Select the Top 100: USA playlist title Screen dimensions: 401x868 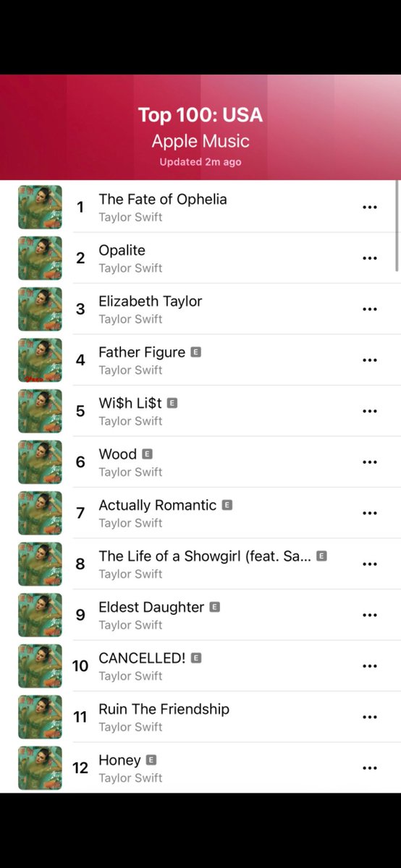click(200, 115)
